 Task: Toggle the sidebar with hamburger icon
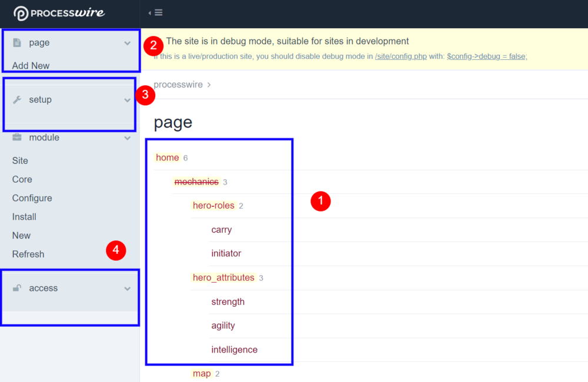coord(156,13)
